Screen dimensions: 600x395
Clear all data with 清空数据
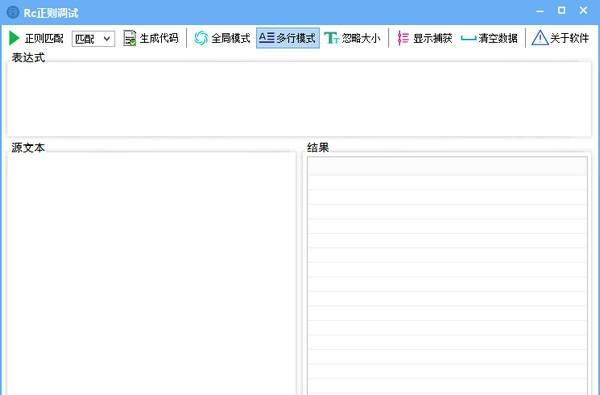click(x=489, y=38)
